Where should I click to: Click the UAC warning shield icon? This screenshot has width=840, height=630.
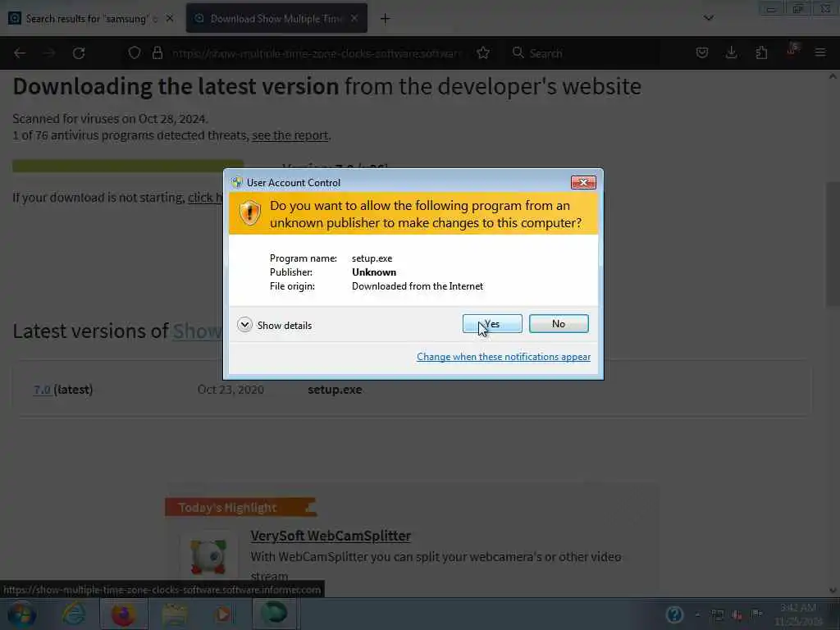249,213
